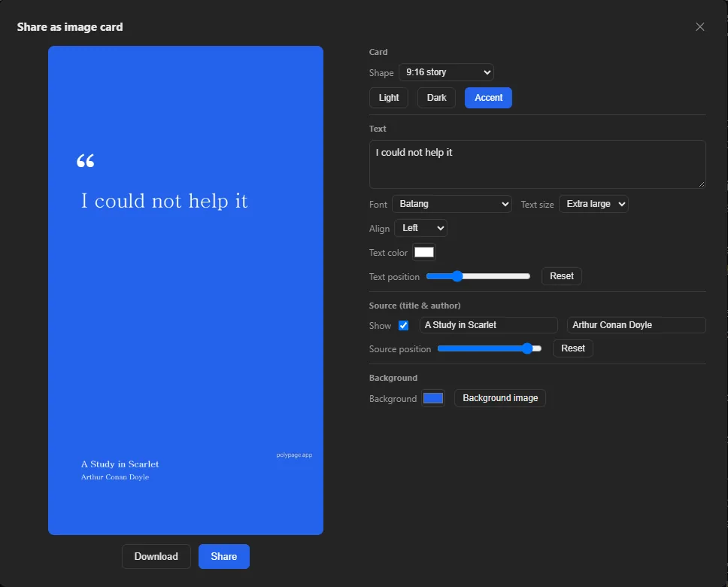Select the Accent card theme
The height and width of the screenshot is (587, 728).
tap(488, 98)
